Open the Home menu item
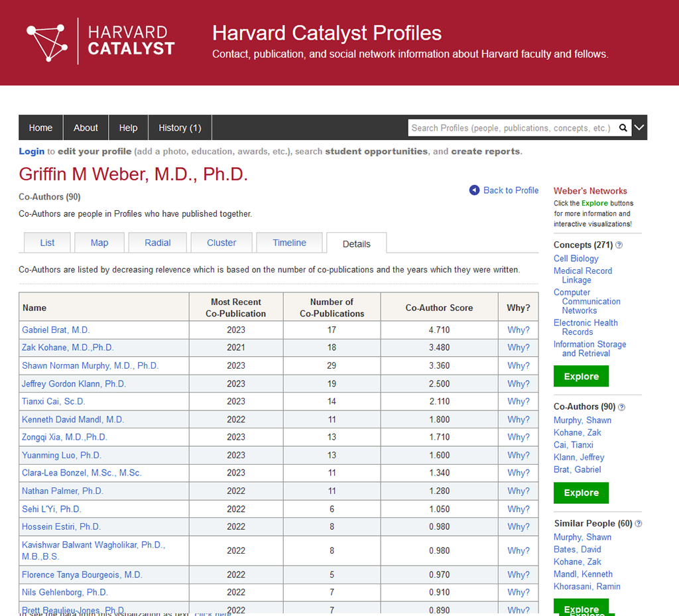Viewport: 679px width, 616px height. (x=40, y=128)
